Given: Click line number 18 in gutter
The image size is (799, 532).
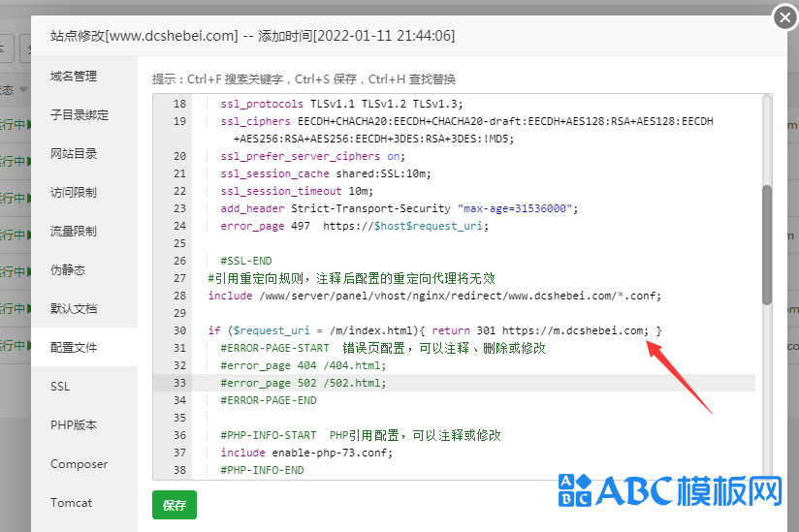Looking at the screenshot, I should coord(179,104).
